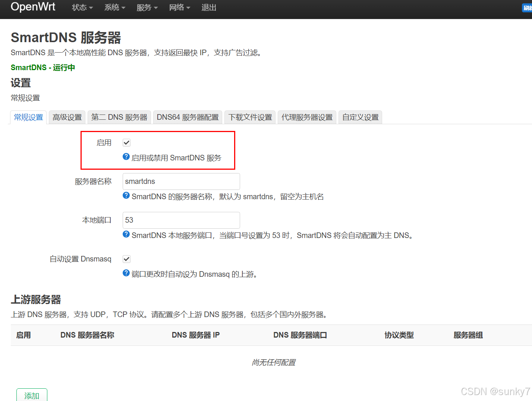The height and width of the screenshot is (401, 532).
Task: Click the SmartDNS - 运行中 status text
Action: pyautogui.click(x=43, y=68)
